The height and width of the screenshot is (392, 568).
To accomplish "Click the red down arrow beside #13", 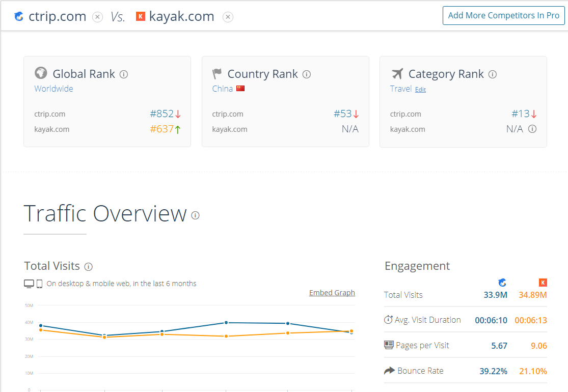I will [533, 114].
